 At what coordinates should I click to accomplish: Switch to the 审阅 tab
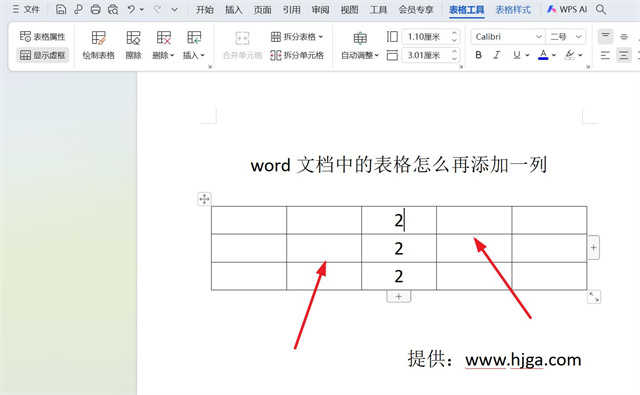[320, 9]
